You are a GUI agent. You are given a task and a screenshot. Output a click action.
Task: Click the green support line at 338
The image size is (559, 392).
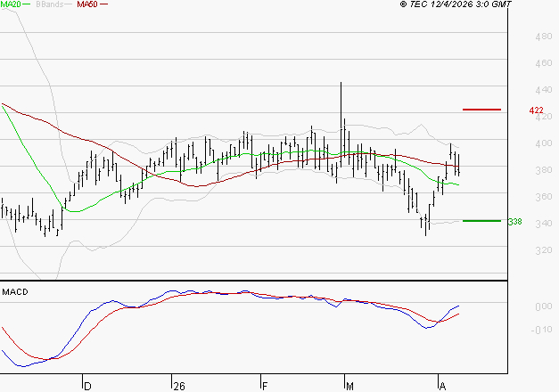pyautogui.click(x=481, y=220)
